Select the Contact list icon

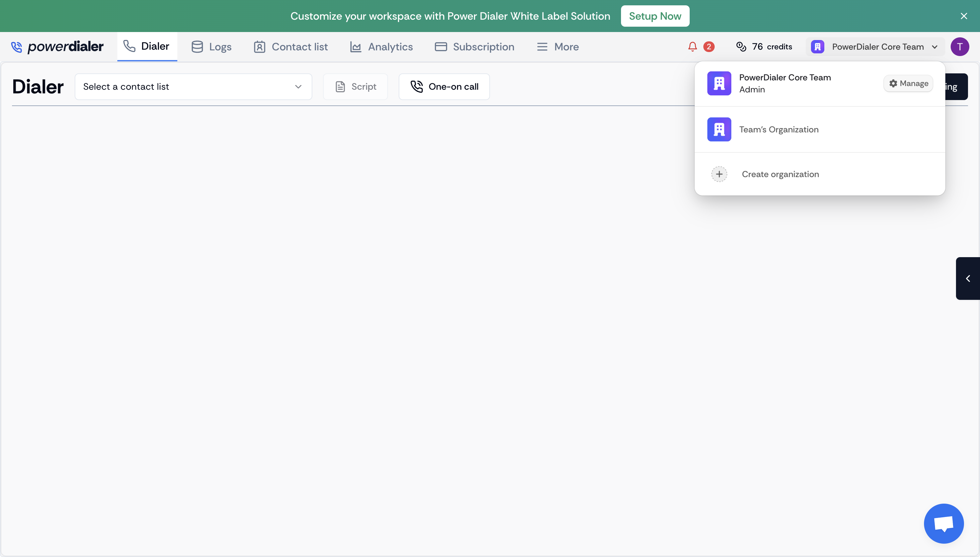coord(259,46)
